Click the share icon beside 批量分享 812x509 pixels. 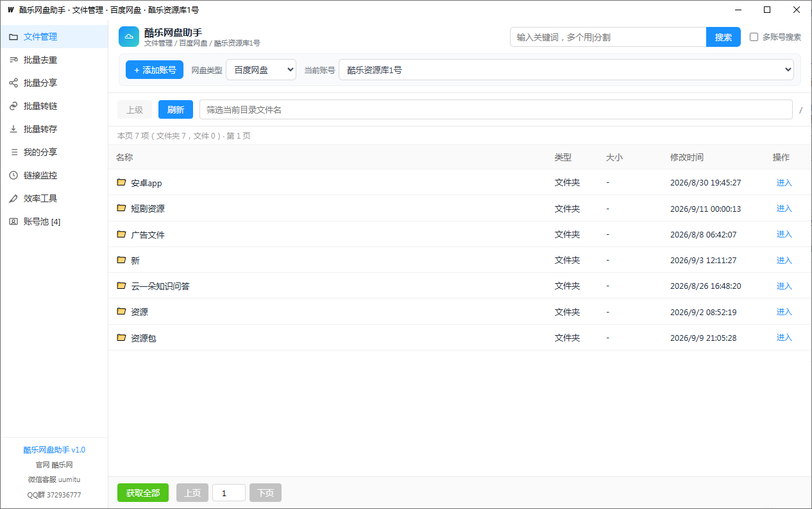(13, 83)
